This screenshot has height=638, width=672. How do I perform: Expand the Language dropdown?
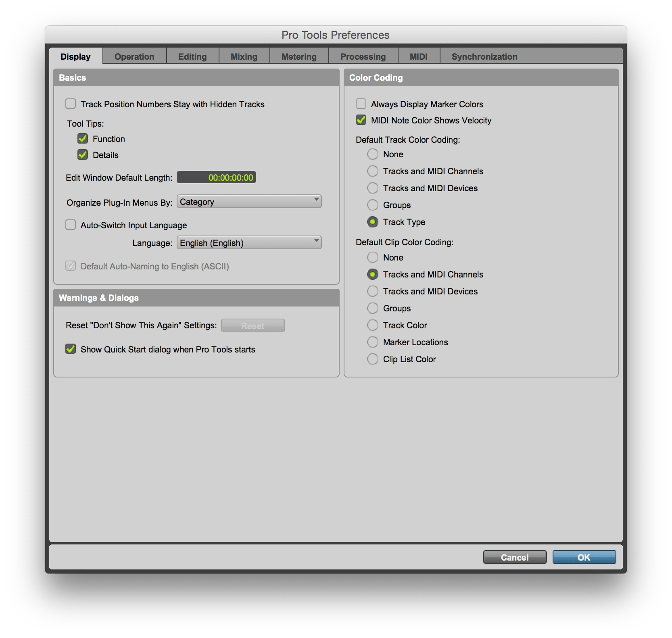pos(249,243)
